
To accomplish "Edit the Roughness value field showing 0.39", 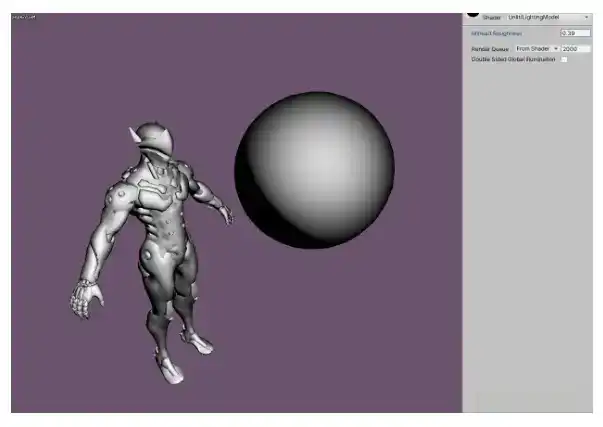I will pyautogui.click(x=575, y=33).
